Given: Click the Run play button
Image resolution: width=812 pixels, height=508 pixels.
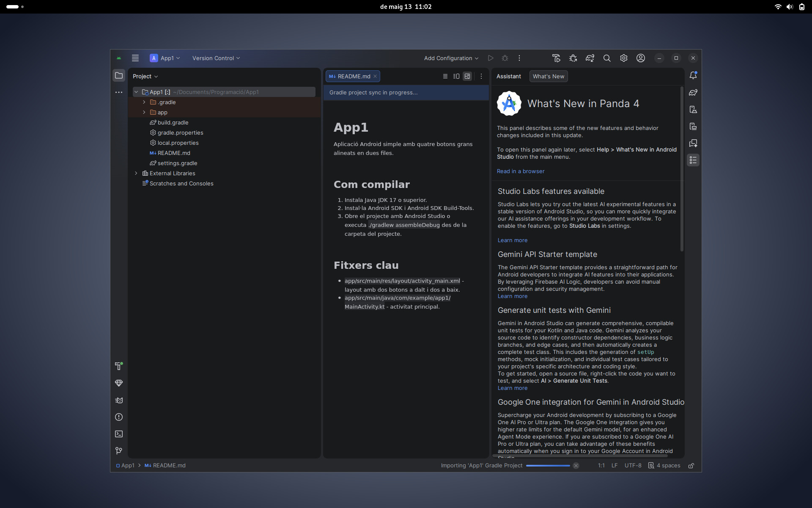Looking at the screenshot, I should 491,58.
